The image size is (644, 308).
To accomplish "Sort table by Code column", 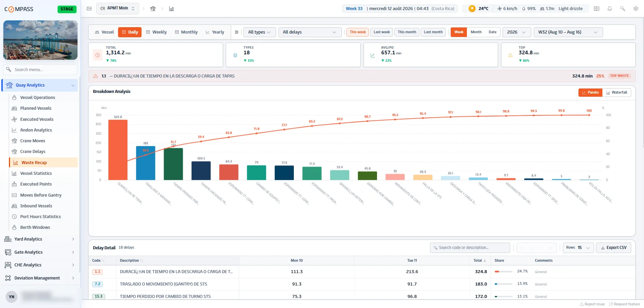I will coord(98,261).
